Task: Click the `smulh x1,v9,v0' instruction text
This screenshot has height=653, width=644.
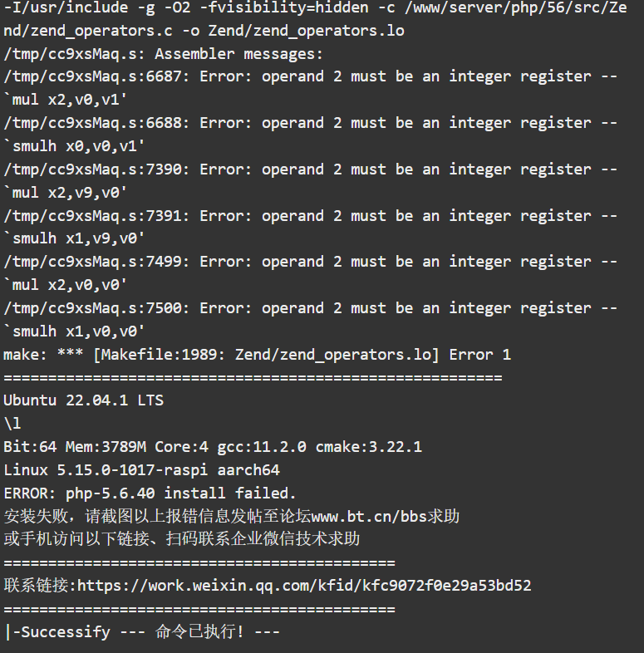Action: click(x=74, y=238)
